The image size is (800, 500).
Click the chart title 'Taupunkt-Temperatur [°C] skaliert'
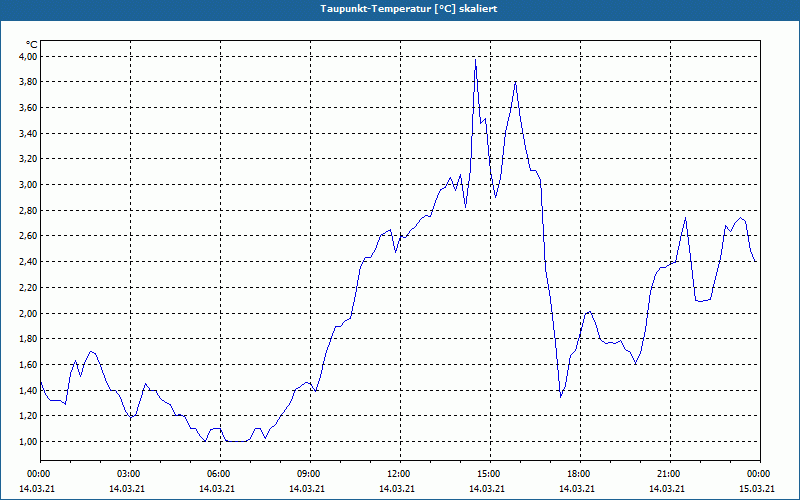(409, 9)
